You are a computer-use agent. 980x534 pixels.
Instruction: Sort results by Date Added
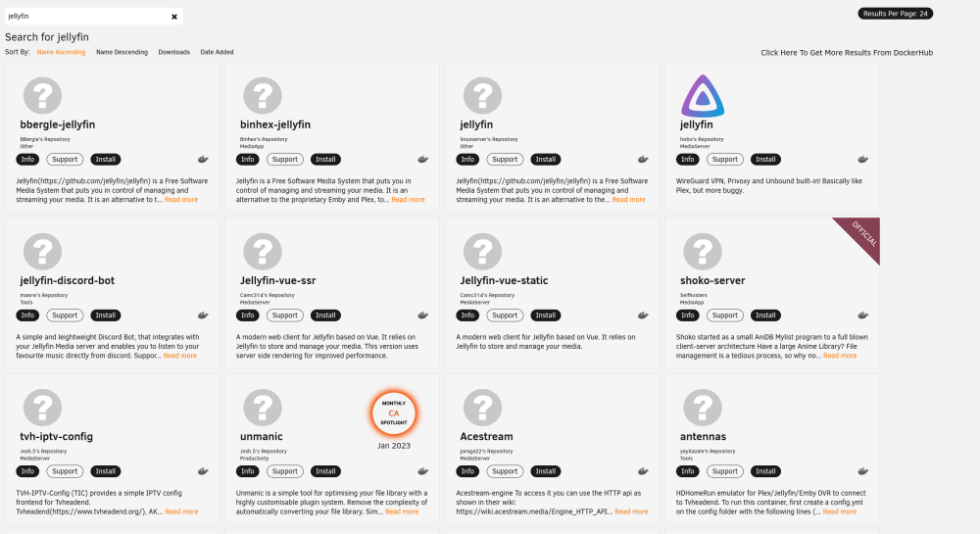click(x=217, y=53)
